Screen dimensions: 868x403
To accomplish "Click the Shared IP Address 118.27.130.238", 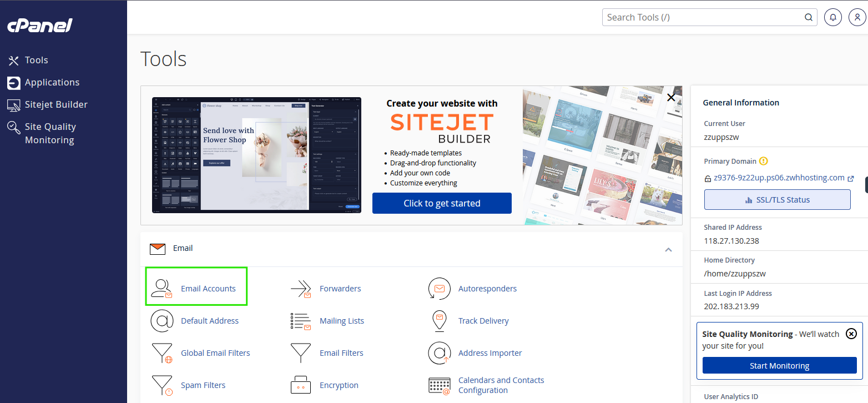I will pyautogui.click(x=731, y=241).
